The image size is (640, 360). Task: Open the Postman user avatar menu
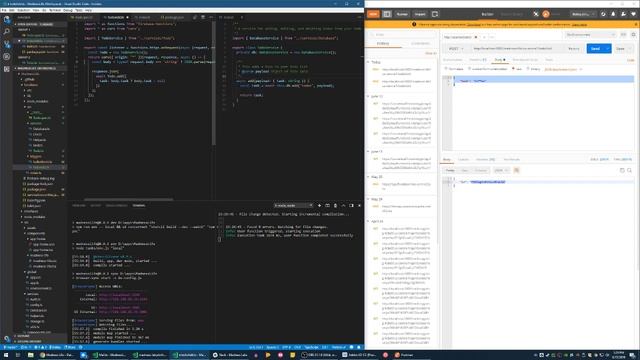(546, 14)
